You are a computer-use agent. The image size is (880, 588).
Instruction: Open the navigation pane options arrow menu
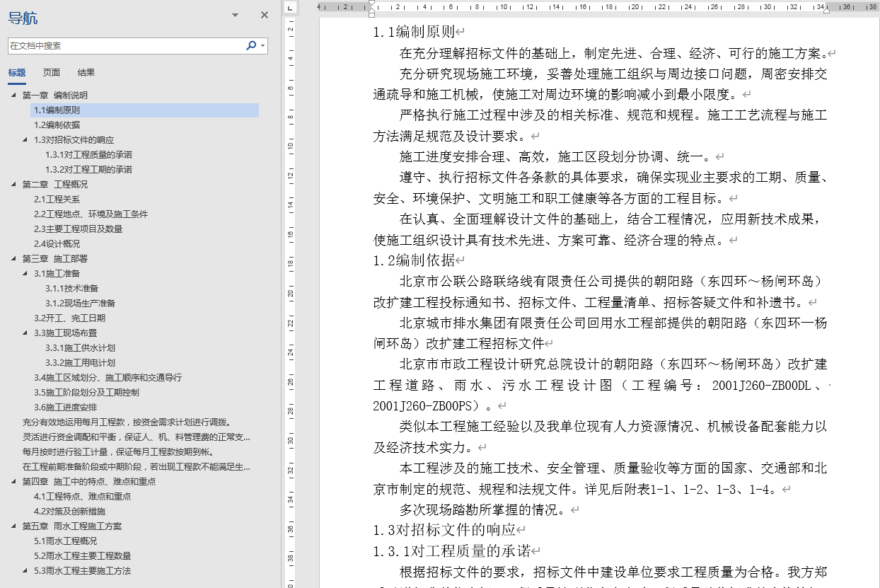click(x=234, y=14)
